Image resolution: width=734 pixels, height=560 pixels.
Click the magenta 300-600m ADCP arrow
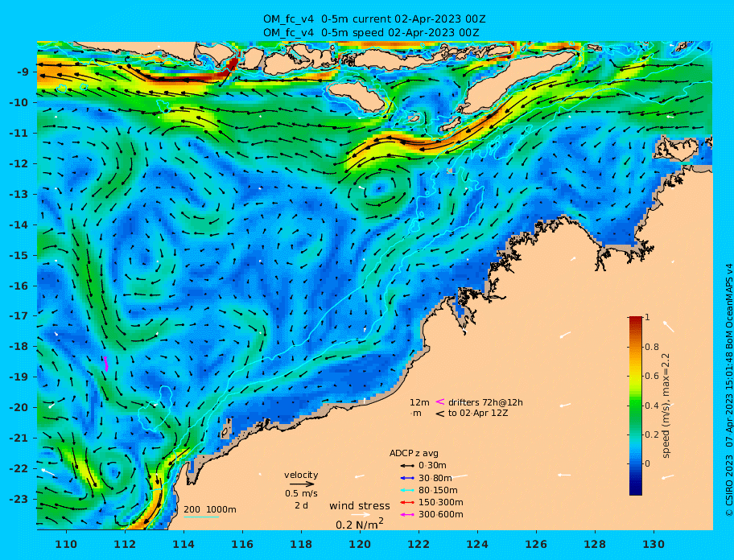(406, 515)
